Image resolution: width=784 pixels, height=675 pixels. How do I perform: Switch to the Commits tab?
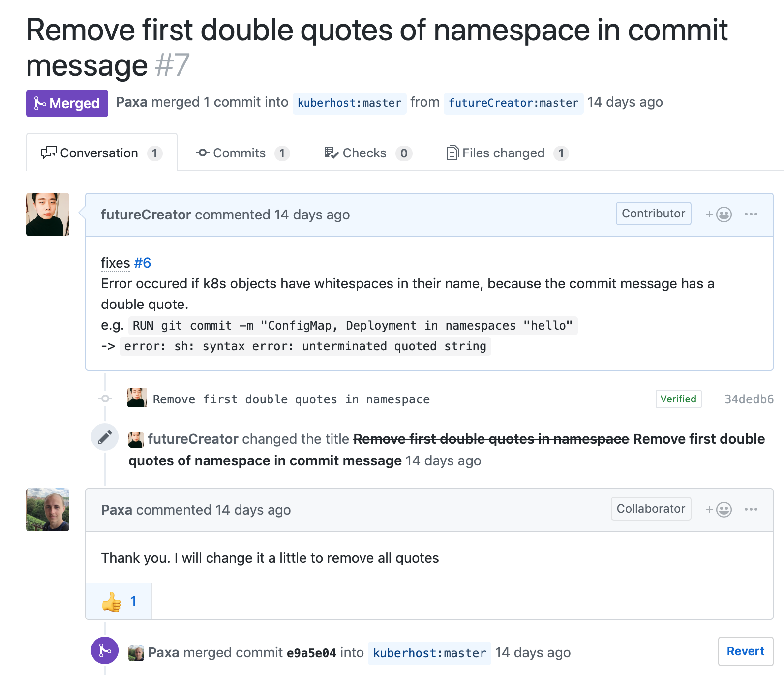point(242,153)
